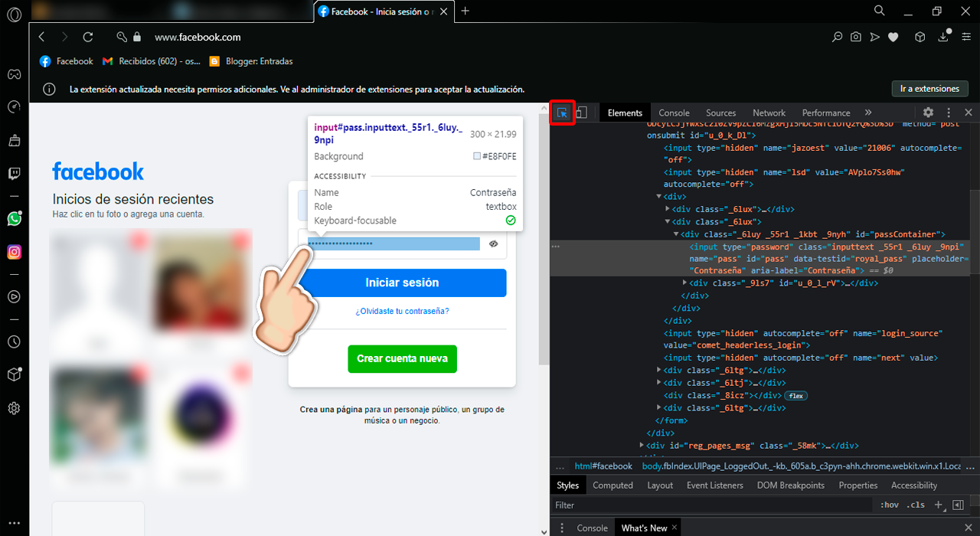Click the www.facebook.com address bar
This screenshot has width=980, height=536.
click(x=198, y=37)
